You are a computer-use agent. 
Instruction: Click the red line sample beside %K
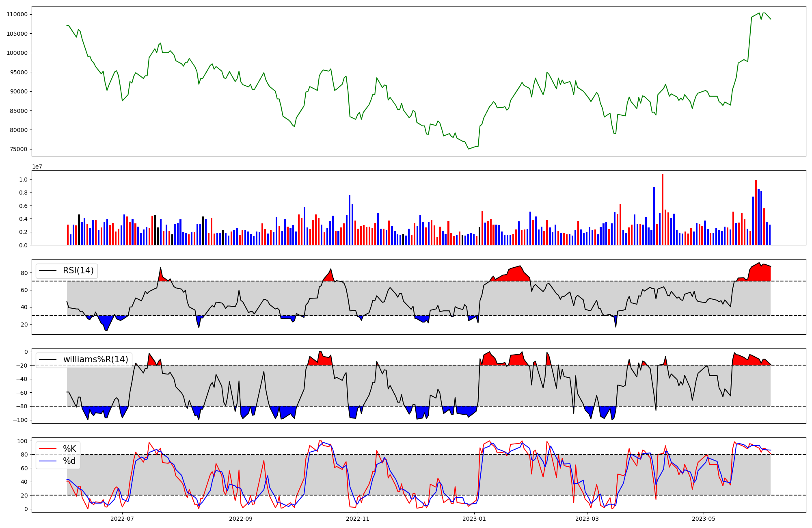49,449
